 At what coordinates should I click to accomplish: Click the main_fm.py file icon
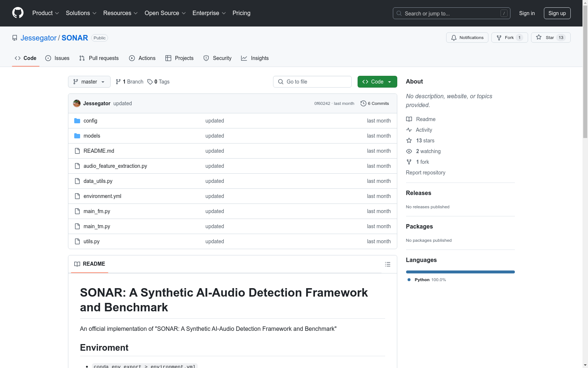(77, 211)
